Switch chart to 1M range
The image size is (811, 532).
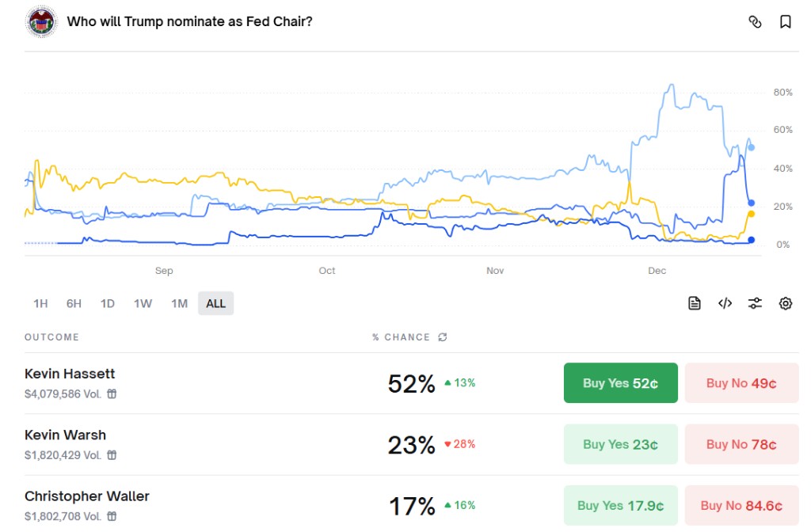coord(179,303)
